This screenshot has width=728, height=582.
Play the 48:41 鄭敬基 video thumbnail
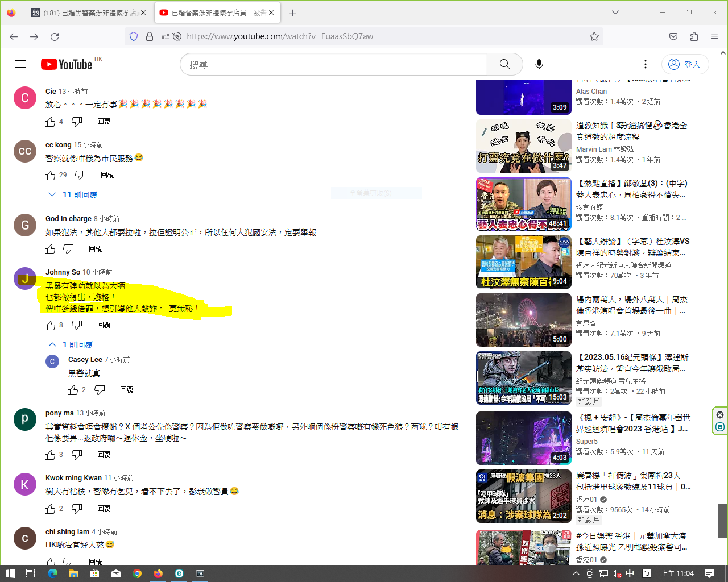[x=524, y=204]
